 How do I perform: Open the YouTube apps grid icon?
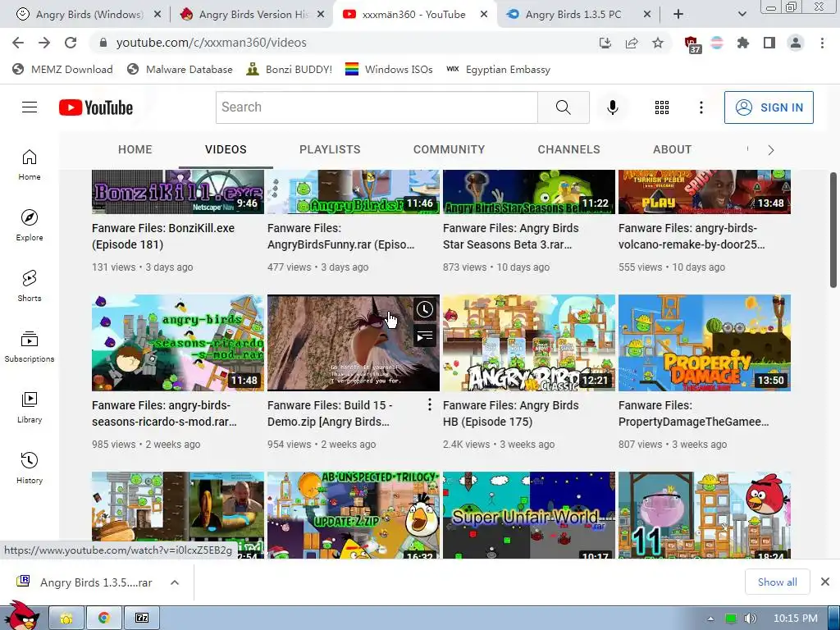tap(662, 107)
